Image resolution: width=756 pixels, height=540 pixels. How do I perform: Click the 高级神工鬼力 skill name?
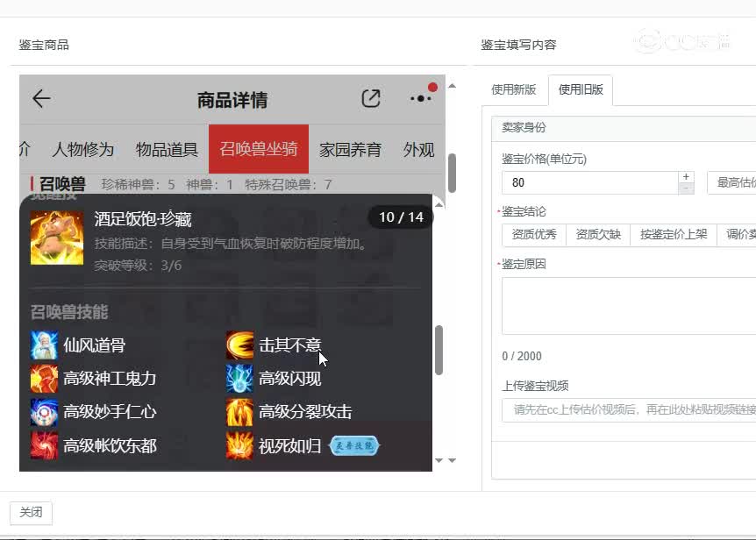(x=110, y=379)
